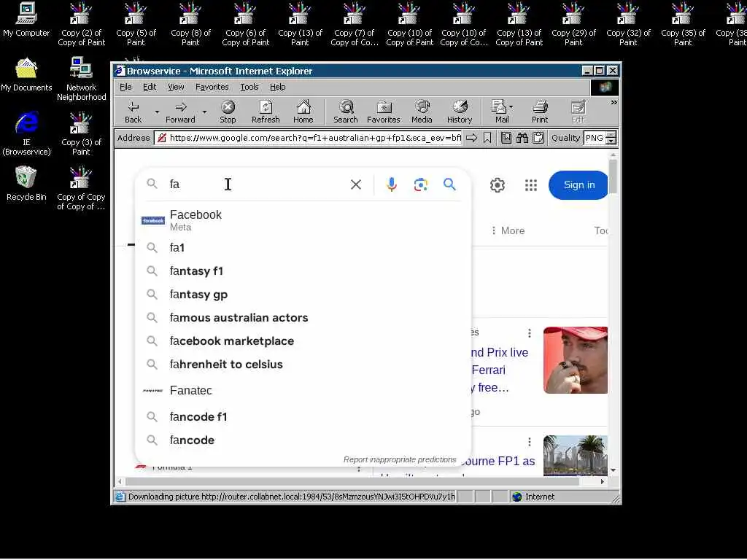The height and width of the screenshot is (560, 747).
Task: Open the Forward button history dropdown arrow
Action: [x=204, y=112]
